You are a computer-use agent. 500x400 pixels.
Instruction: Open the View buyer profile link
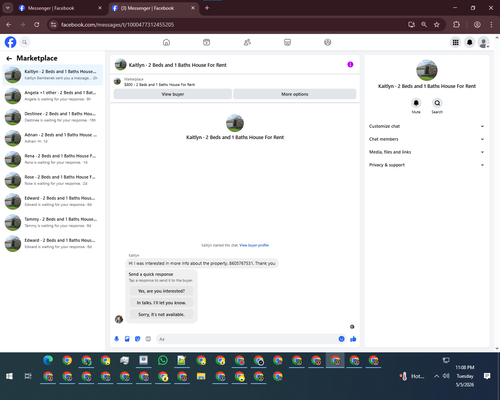click(254, 245)
